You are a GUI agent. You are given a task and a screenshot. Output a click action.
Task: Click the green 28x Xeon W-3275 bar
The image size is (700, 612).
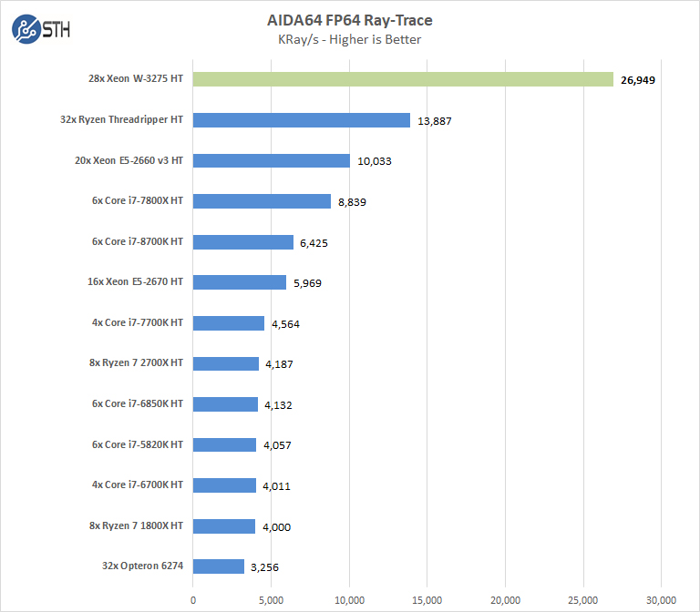(x=403, y=79)
